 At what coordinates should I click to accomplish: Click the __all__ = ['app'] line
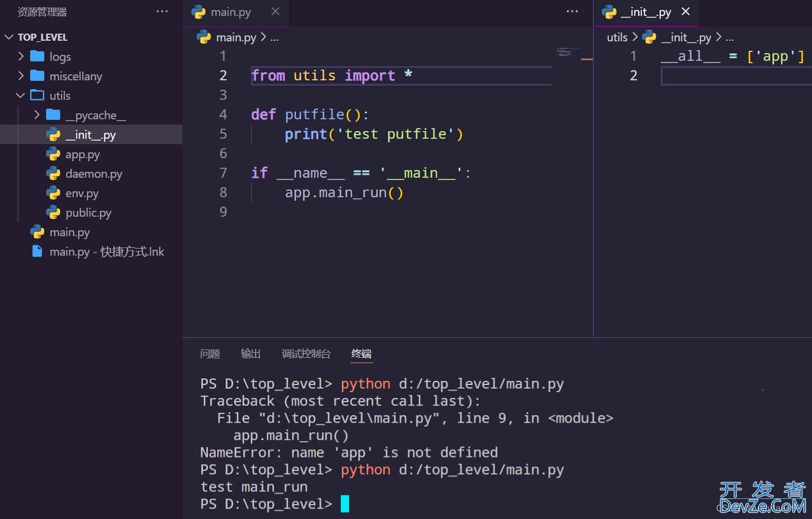pos(732,56)
